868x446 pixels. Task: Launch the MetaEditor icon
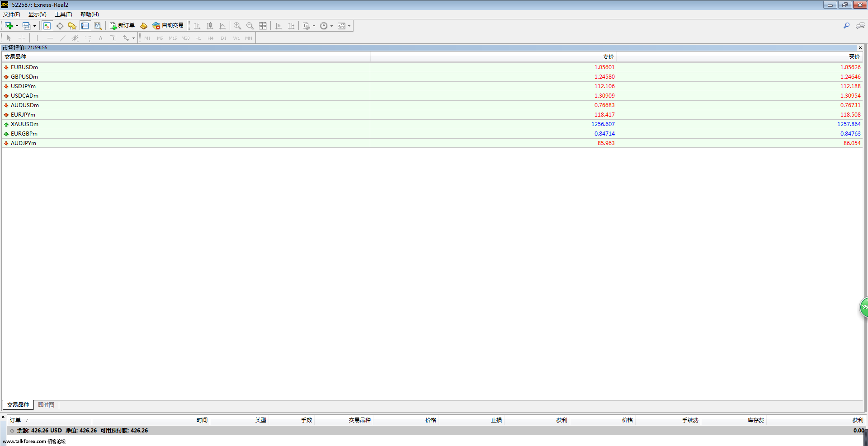pyautogui.click(x=144, y=26)
